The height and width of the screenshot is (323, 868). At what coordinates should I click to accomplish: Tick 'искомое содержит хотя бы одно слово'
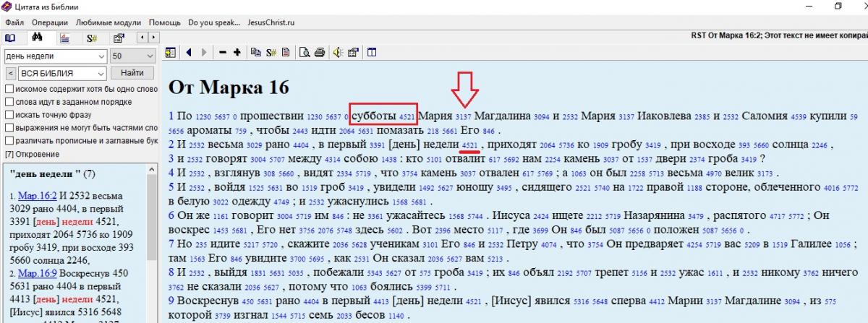pos(9,89)
